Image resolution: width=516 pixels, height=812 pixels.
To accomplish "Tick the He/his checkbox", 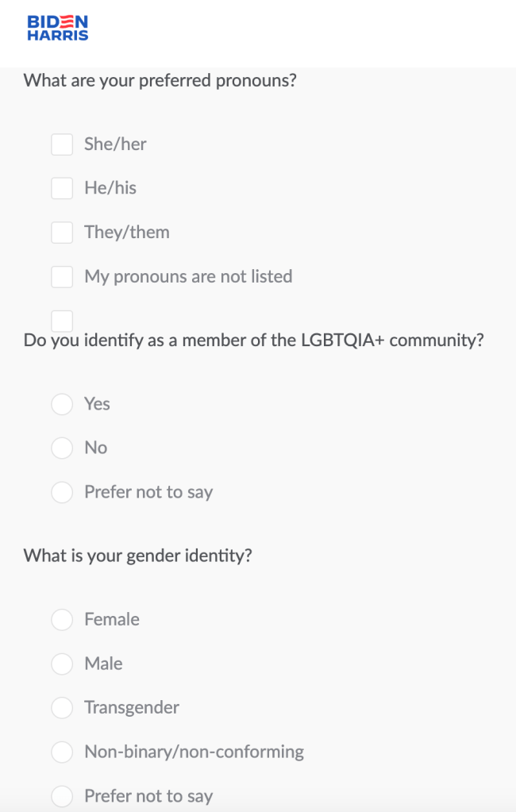I will (x=62, y=188).
